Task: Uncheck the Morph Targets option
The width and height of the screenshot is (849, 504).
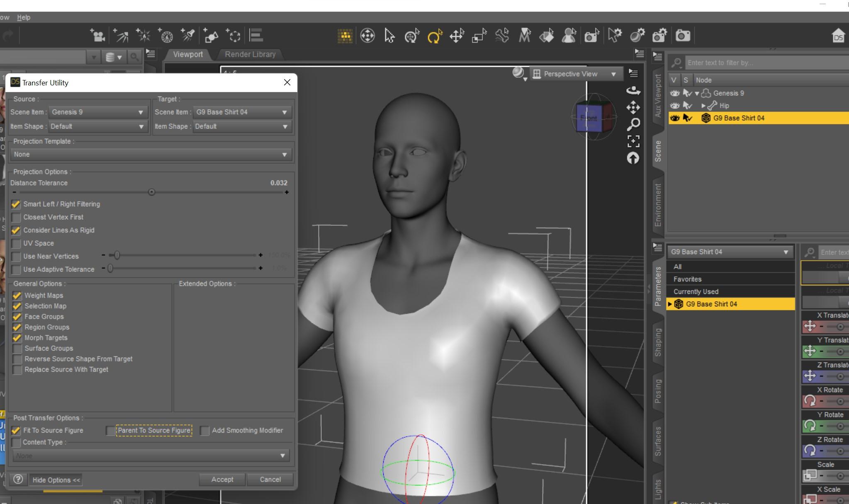Action: (x=17, y=338)
